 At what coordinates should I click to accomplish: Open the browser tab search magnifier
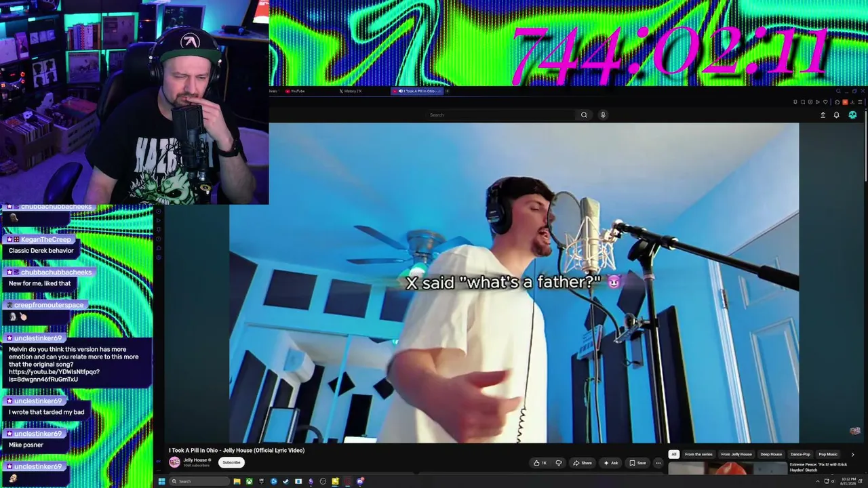coord(838,91)
